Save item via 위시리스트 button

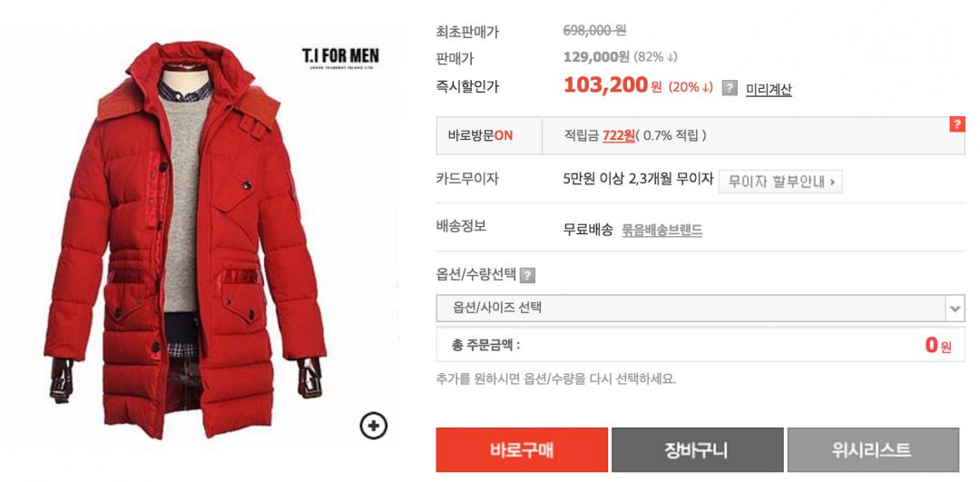tap(873, 450)
